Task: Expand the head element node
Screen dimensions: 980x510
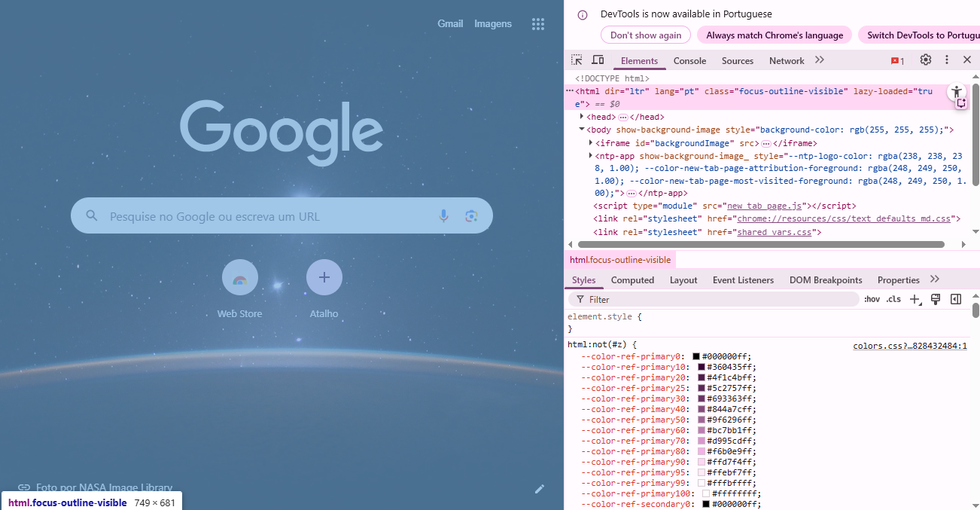Action: (582, 117)
